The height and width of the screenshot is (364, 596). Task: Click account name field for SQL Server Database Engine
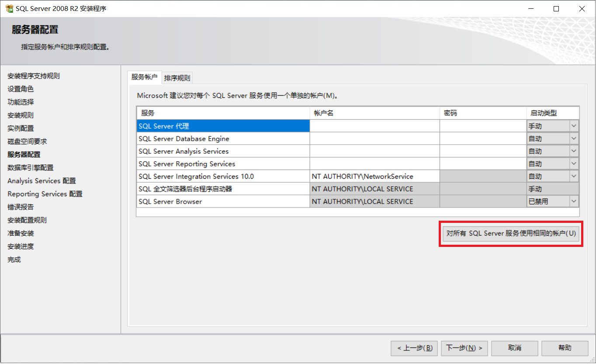375,139
